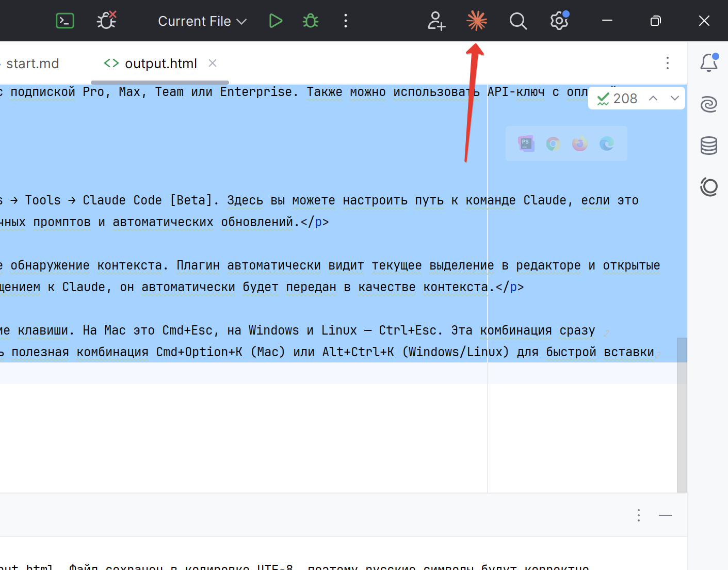The width and height of the screenshot is (728, 570).
Task: Click the 208 inspections indicator
Action: pos(618,98)
